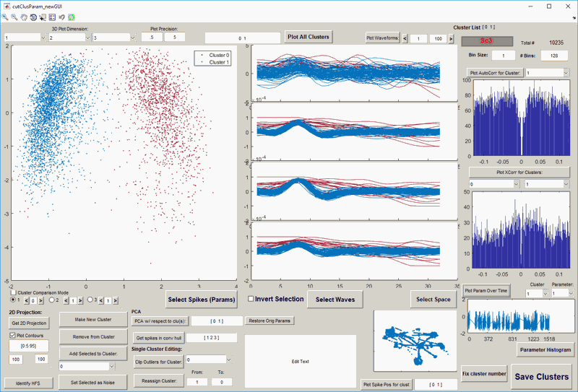Select the Zoom In tool

pos(5,17)
